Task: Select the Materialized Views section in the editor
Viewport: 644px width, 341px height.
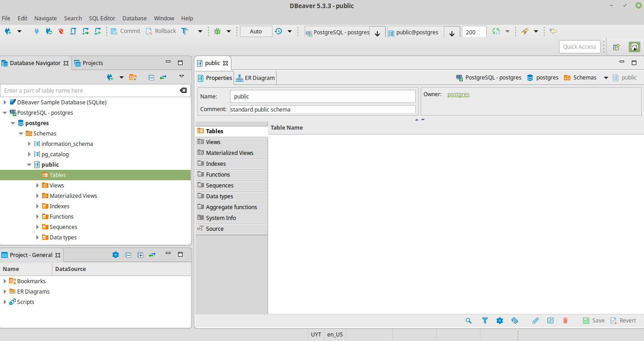Action: pyautogui.click(x=231, y=153)
